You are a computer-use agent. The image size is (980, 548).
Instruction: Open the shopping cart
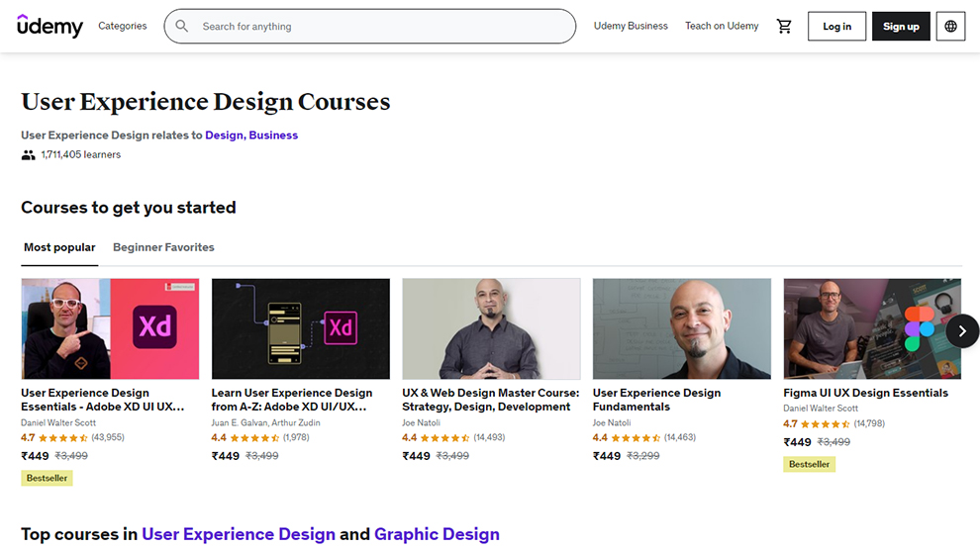tap(784, 27)
